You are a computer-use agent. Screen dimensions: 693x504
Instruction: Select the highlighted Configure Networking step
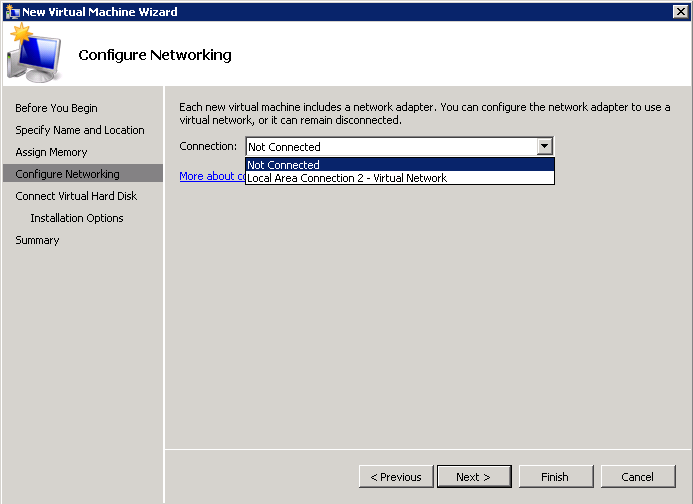pyautogui.click(x=67, y=174)
